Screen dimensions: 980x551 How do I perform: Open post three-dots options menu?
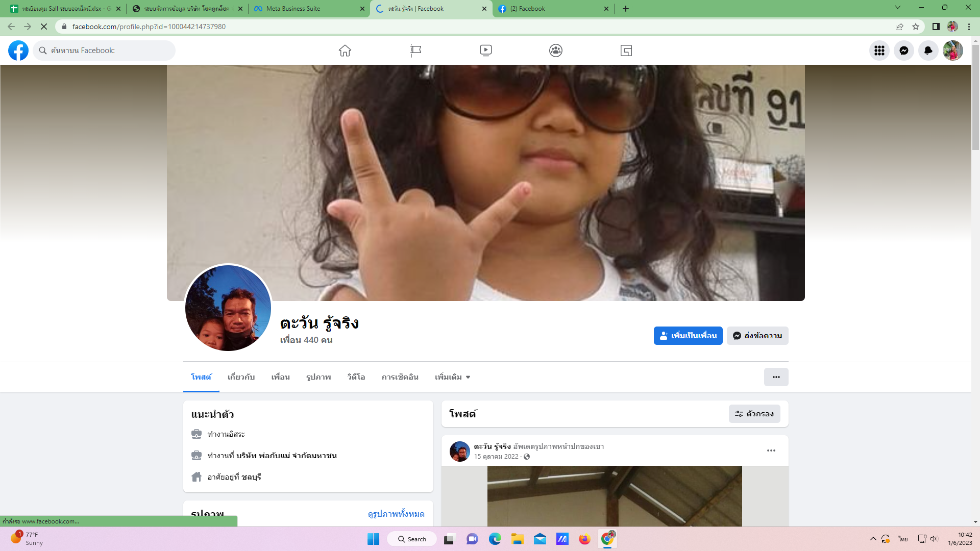771,450
